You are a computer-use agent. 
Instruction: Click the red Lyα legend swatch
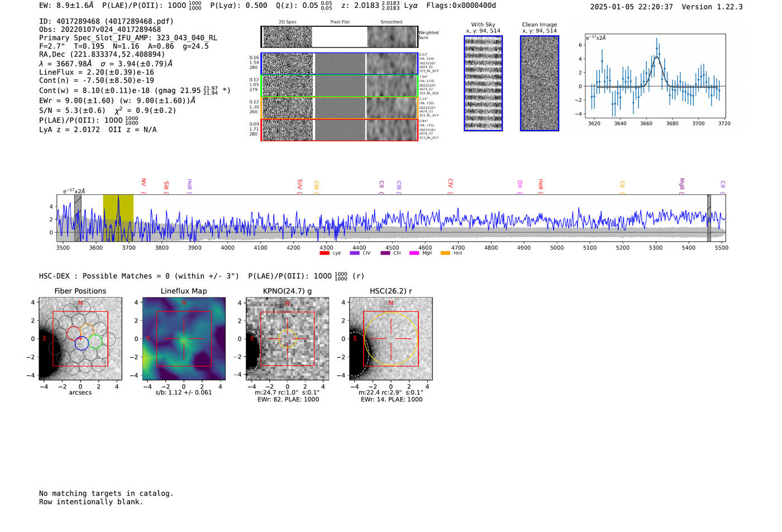324,253
